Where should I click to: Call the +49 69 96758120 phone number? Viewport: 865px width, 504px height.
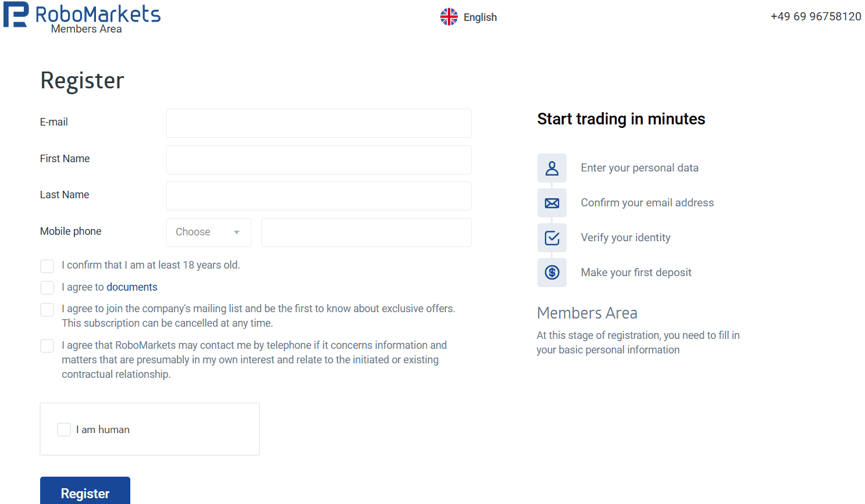click(x=816, y=16)
